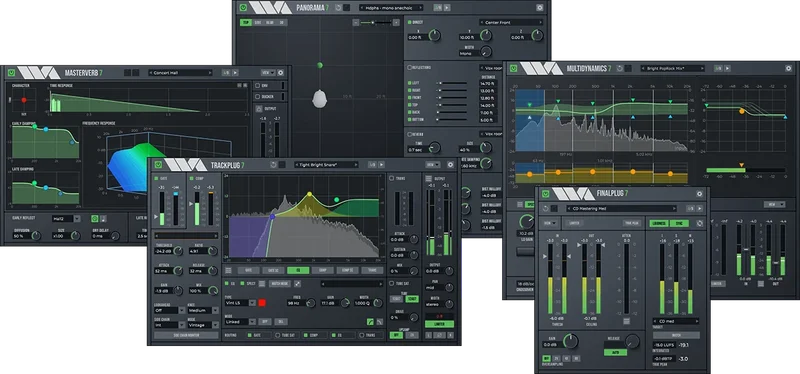Screen dimensions: 800x374
Task: Click Panorama Left reflection slider
Action: [x=452, y=83]
